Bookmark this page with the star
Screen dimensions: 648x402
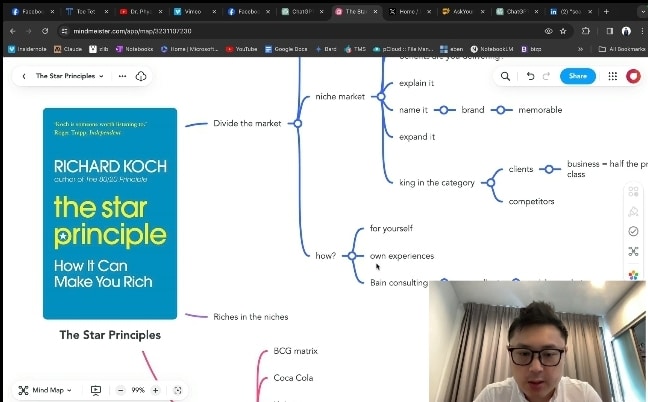pyautogui.click(x=563, y=31)
